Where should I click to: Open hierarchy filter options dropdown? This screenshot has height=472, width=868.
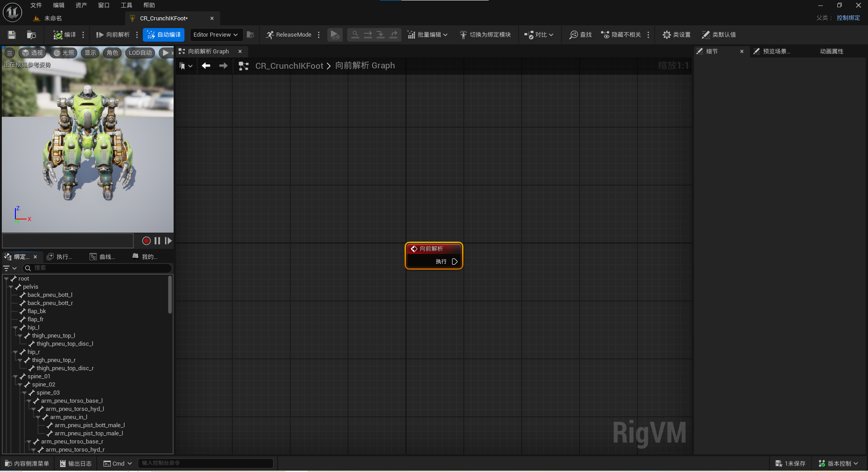[10, 268]
